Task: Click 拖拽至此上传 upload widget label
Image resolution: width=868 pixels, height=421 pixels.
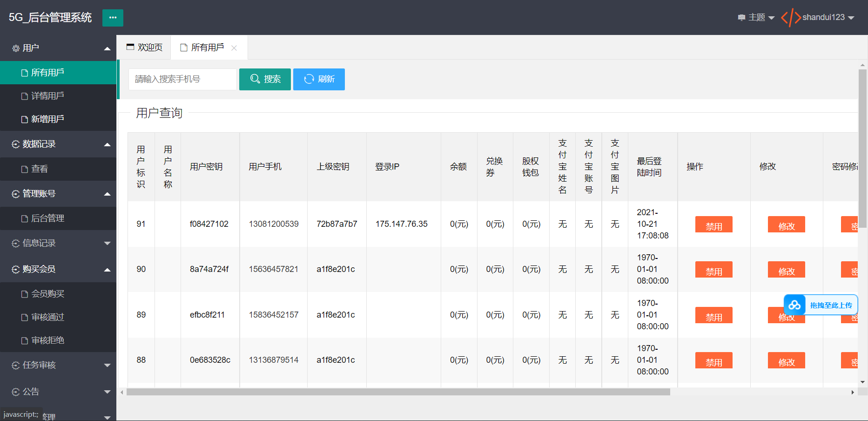Action: click(x=831, y=306)
